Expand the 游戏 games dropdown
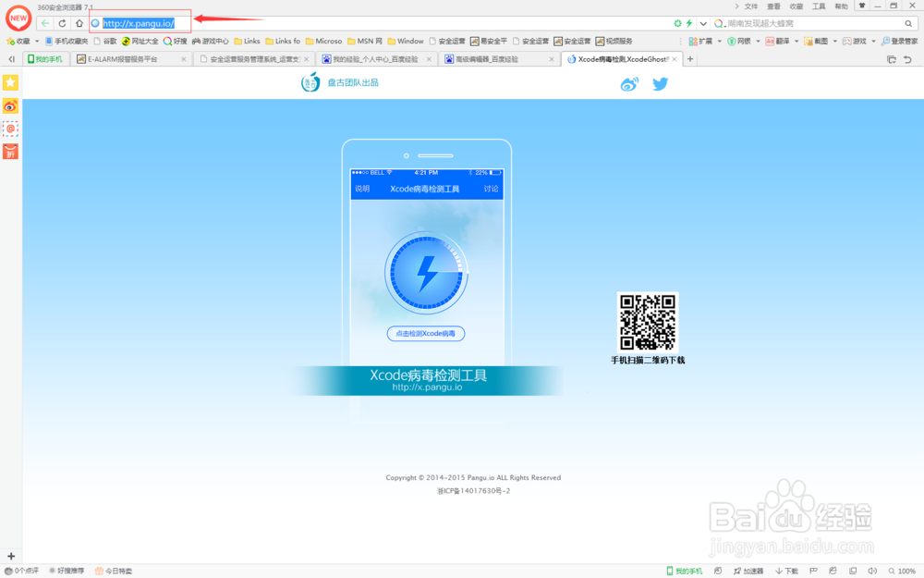The height and width of the screenshot is (578, 924). click(873, 42)
